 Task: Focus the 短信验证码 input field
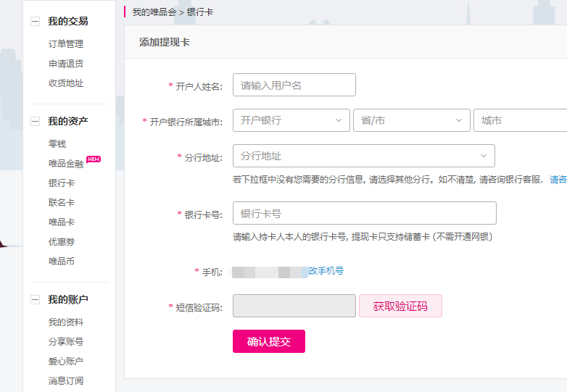coord(294,306)
